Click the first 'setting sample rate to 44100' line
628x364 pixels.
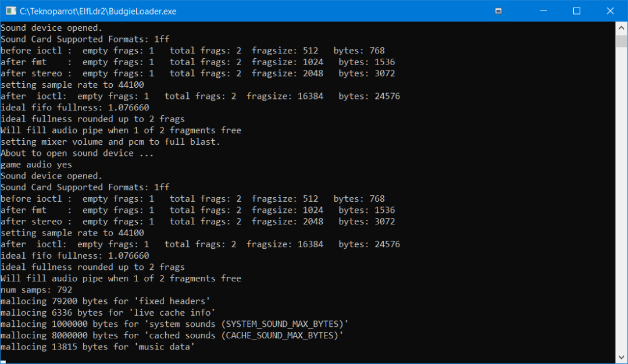point(72,85)
